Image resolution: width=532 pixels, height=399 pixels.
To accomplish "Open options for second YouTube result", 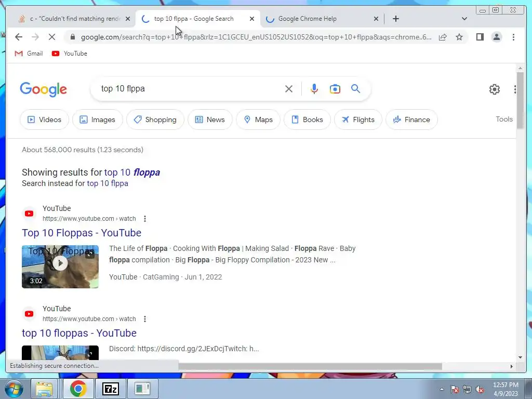I will pyautogui.click(x=145, y=320).
